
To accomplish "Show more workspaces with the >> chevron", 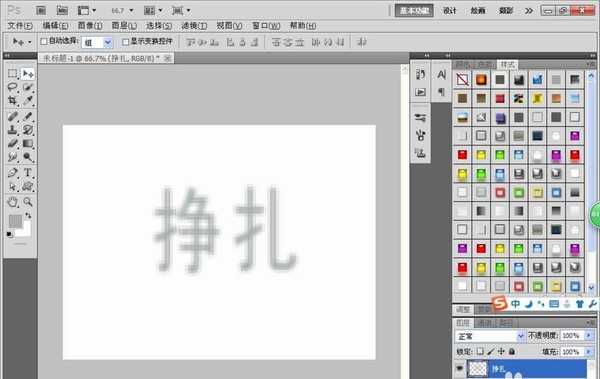I will (529, 11).
